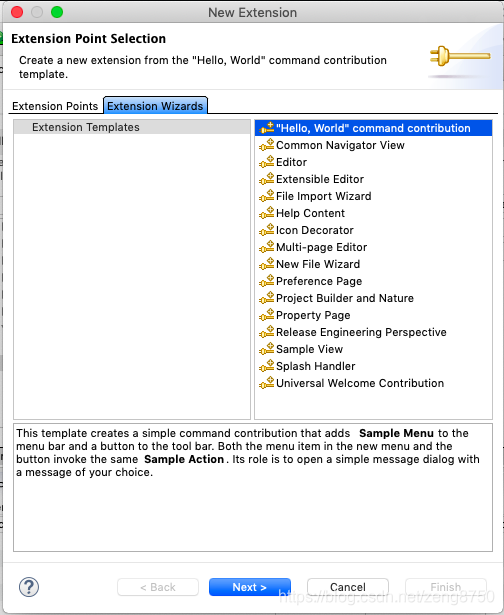Click the green zoom window button
This screenshot has width=504, height=615.
pos(57,12)
